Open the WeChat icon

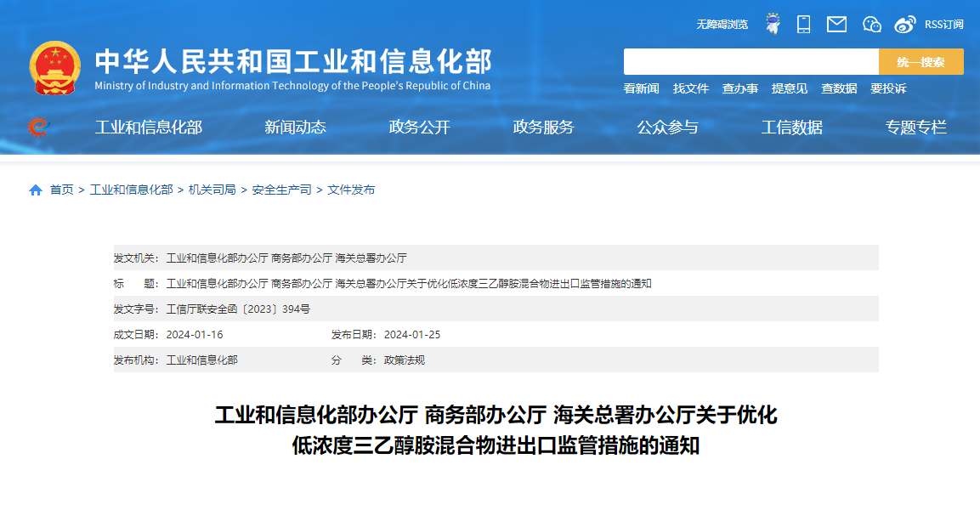click(871, 25)
